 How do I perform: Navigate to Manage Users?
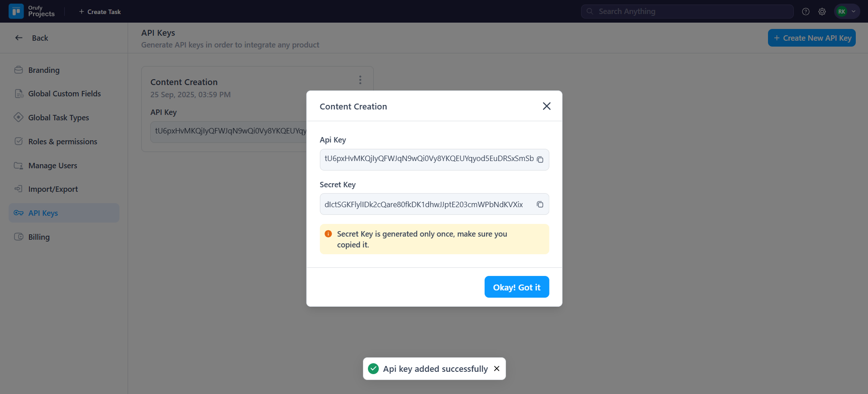click(52, 166)
